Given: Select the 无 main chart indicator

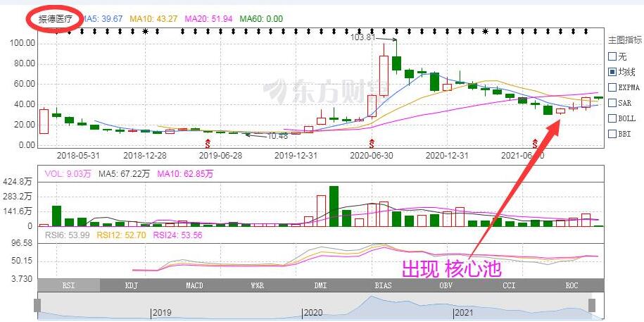Looking at the screenshot, I should pos(612,56).
